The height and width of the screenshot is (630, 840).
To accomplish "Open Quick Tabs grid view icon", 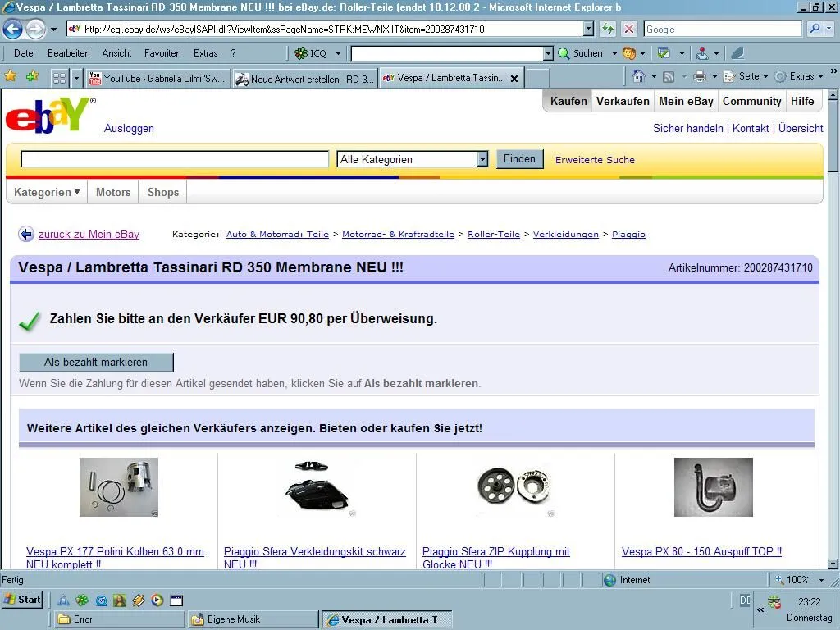I will (x=59, y=78).
